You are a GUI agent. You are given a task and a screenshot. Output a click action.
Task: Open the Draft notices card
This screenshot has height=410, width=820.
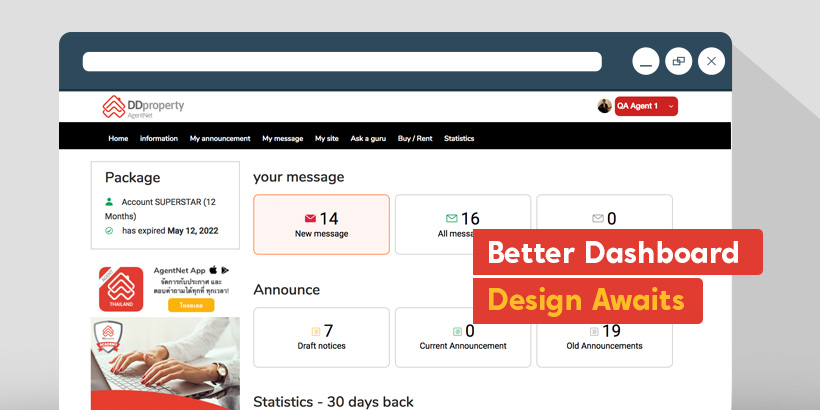[322, 337]
